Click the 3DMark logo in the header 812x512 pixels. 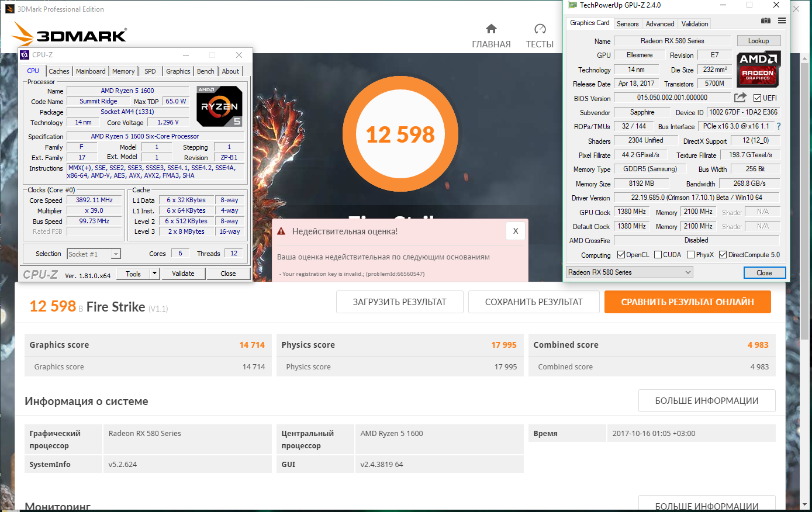(69, 34)
